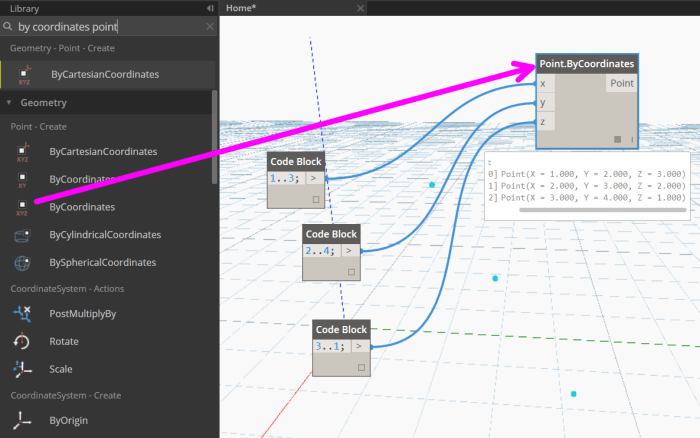
Task: Click the library search input field
Action: (108, 27)
